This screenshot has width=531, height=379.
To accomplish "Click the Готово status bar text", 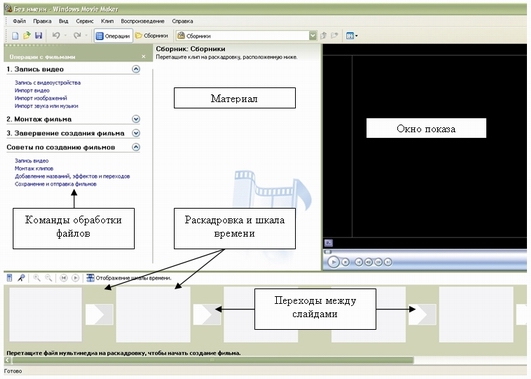I will pos(13,371).
